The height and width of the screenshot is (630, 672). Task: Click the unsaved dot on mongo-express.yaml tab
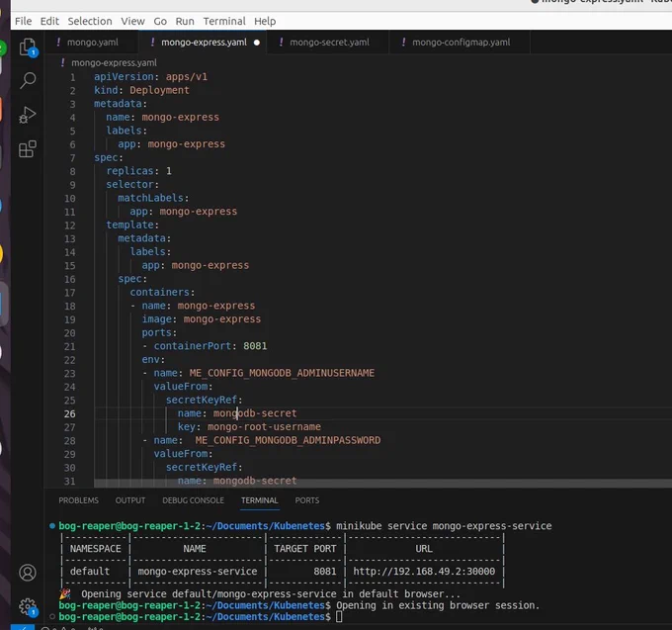click(x=257, y=43)
